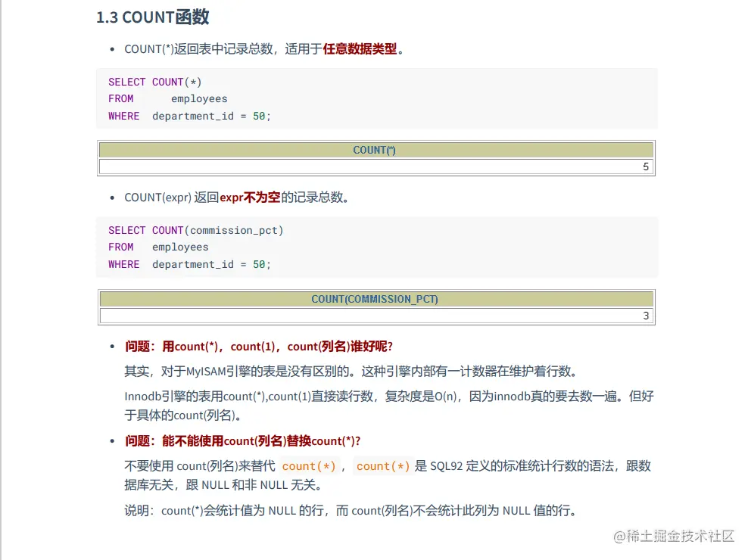Viewport: 751px width, 560px height.
Task: Click the line beginning "Innodb引擎的表用count(*)"
Action: tap(389, 397)
